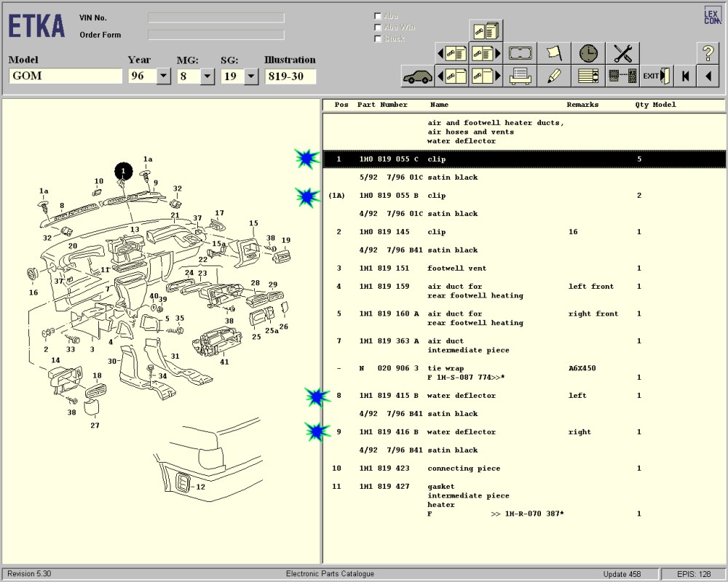The image size is (728, 582).
Task: Enable the Aba Win checkbox
Action: click(377, 28)
